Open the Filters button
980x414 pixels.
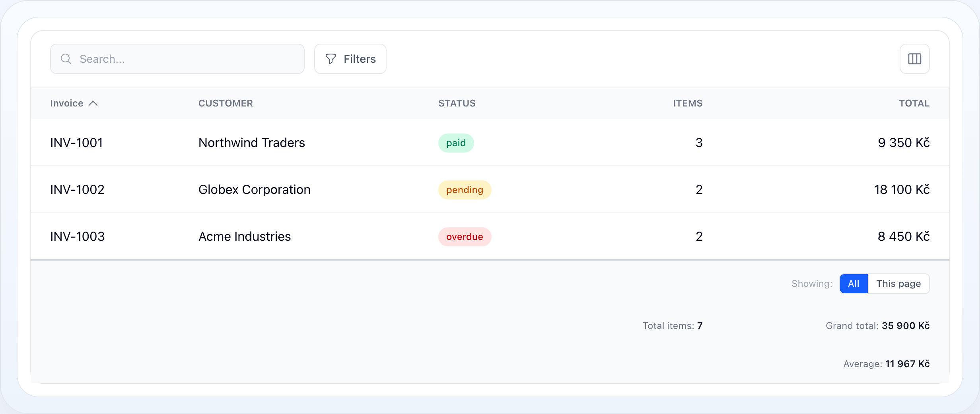350,59
